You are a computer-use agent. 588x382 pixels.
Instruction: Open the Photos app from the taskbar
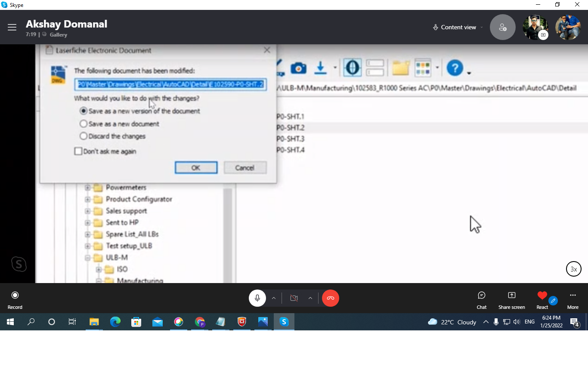pyautogui.click(x=263, y=322)
